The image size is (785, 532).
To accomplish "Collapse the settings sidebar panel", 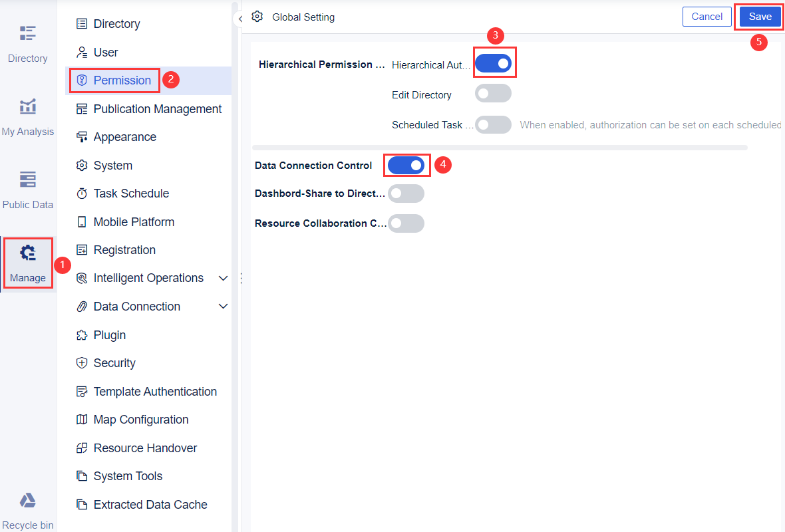I will (240, 19).
